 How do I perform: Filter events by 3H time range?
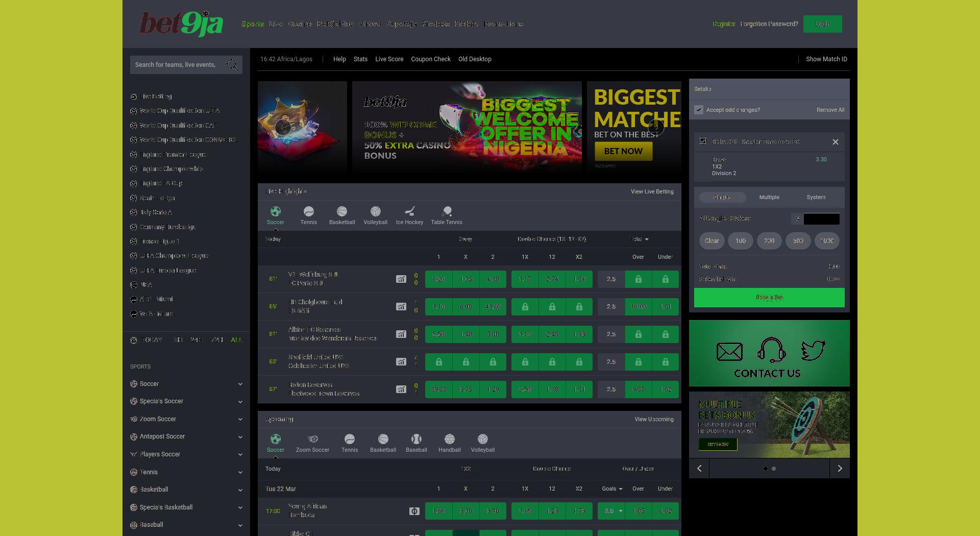(x=178, y=339)
